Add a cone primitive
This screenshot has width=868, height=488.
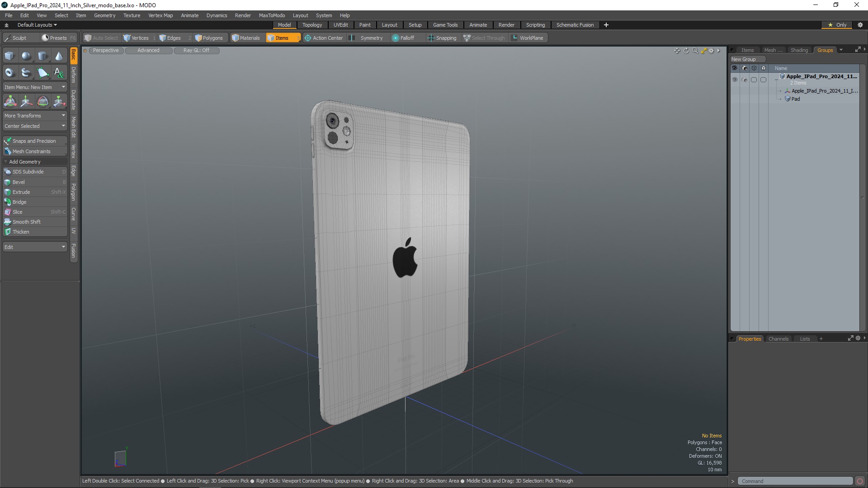pos(59,56)
